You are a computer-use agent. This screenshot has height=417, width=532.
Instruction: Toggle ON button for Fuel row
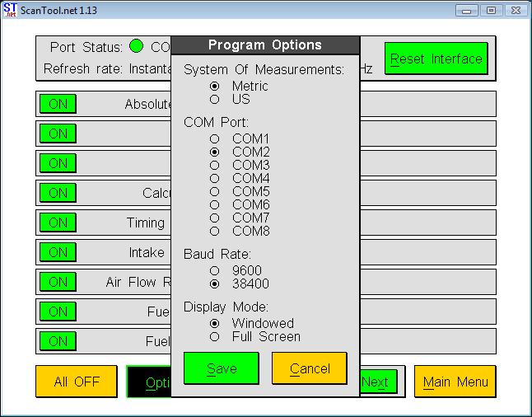58,341
